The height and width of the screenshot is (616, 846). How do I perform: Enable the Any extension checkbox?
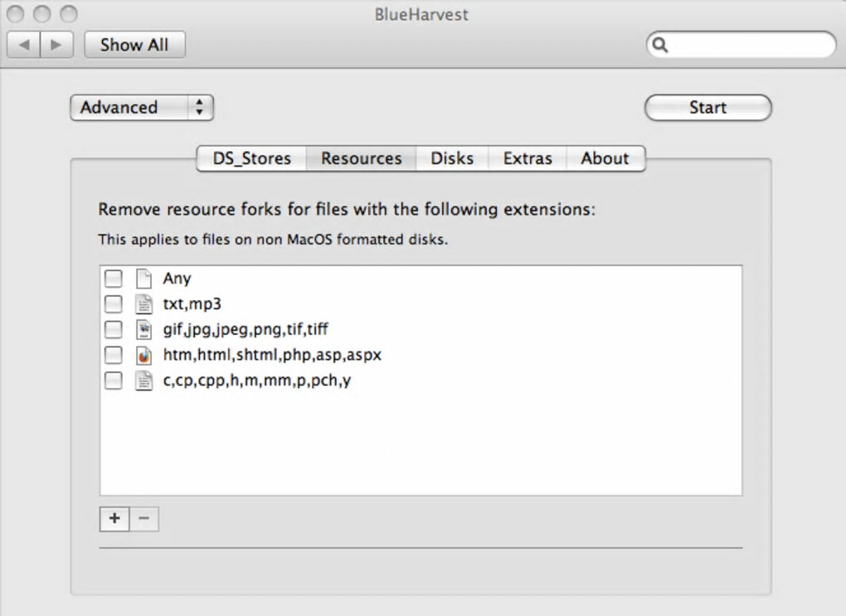pos(113,279)
